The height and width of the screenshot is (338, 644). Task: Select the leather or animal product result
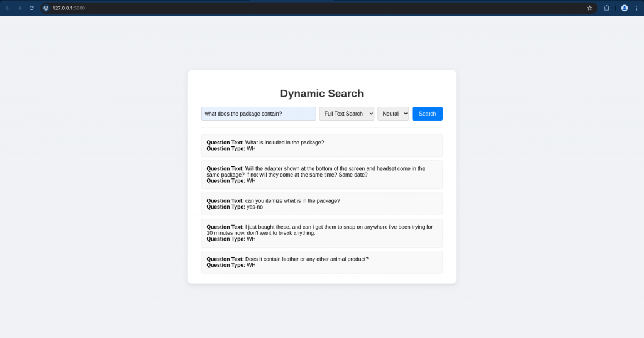tap(321, 262)
